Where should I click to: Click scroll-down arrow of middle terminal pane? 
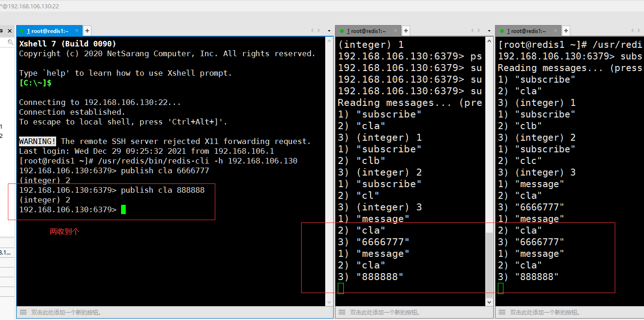pyautogui.click(x=489, y=302)
